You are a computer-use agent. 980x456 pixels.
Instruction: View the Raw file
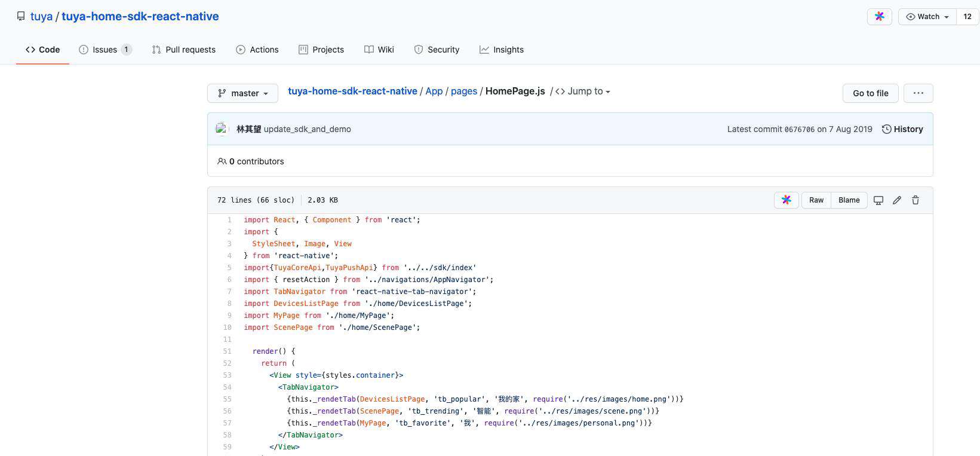(x=816, y=200)
